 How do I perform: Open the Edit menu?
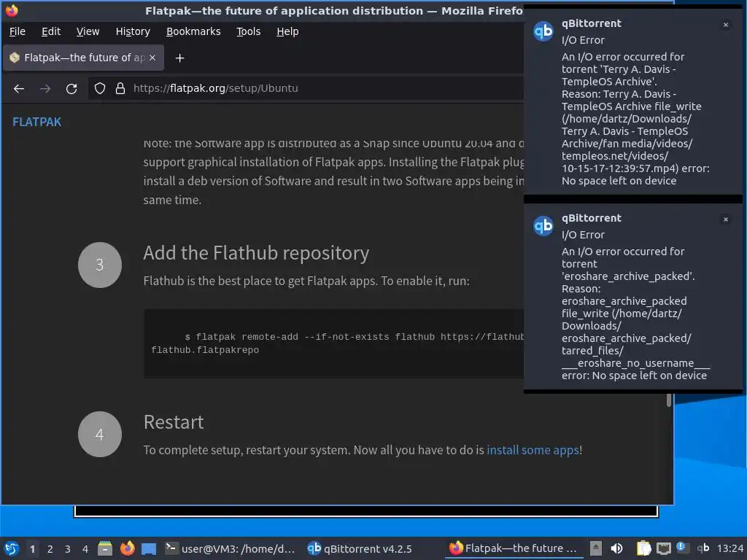(x=51, y=31)
